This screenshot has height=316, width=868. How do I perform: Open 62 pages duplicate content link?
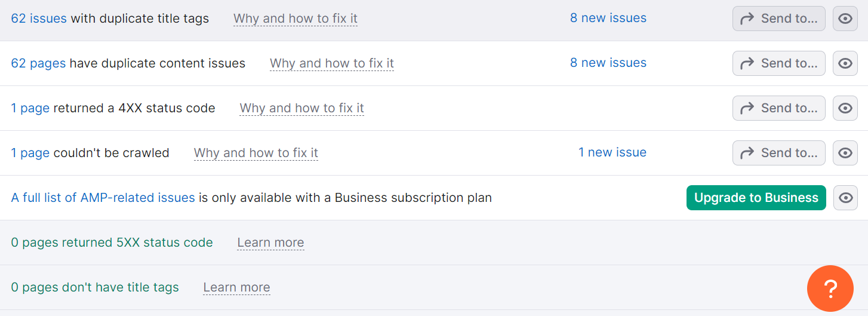tap(38, 63)
